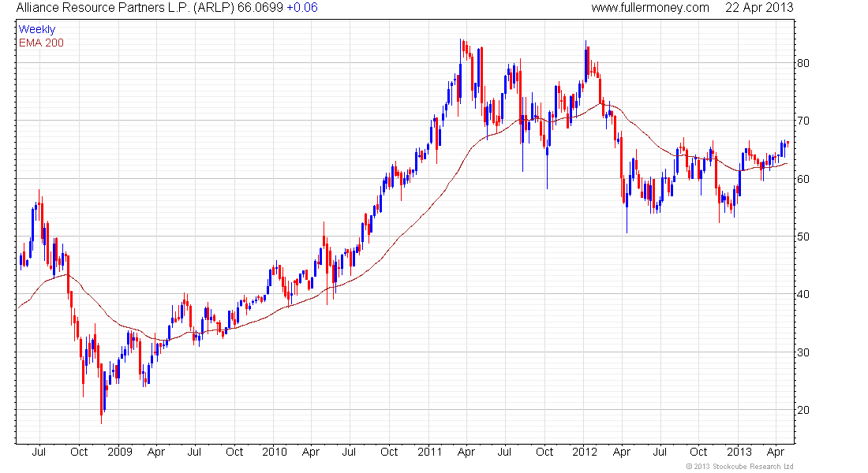Screen dimensions: 868x473
Task: Click the 80 price axis label
Action: tap(803, 63)
